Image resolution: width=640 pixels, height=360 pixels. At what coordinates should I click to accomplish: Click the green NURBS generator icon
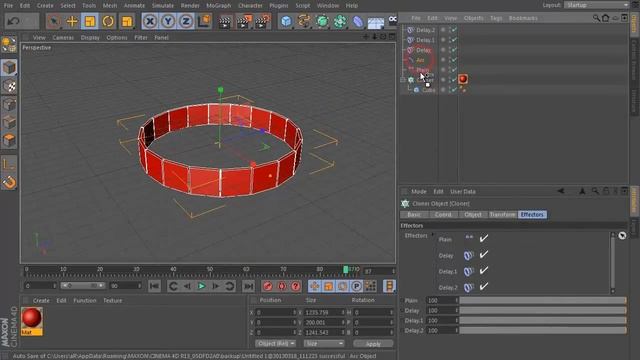pyautogui.click(x=322, y=21)
